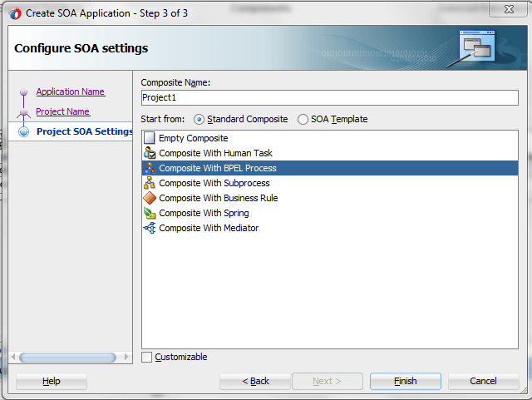
Task: Go back with the Back button
Action: pyautogui.click(x=255, y=381)
